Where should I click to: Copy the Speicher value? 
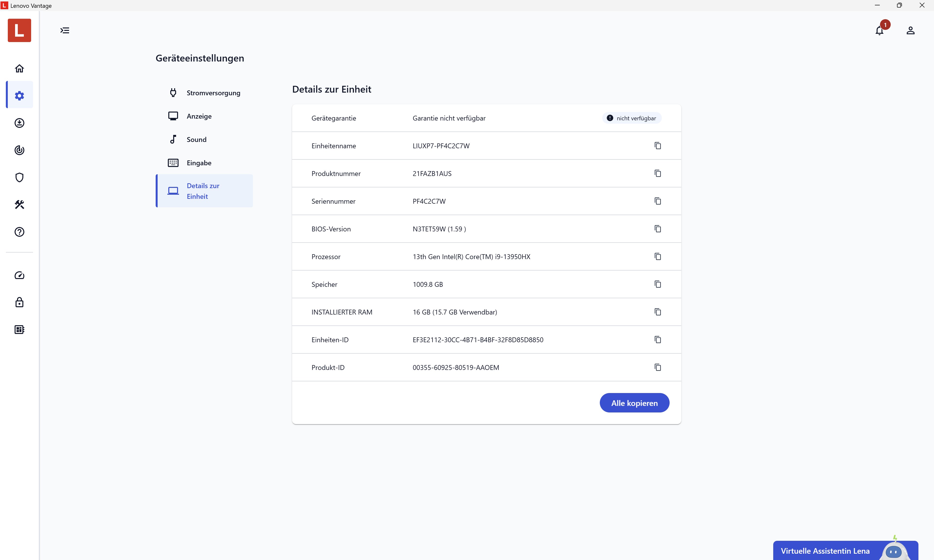point(658,284)
